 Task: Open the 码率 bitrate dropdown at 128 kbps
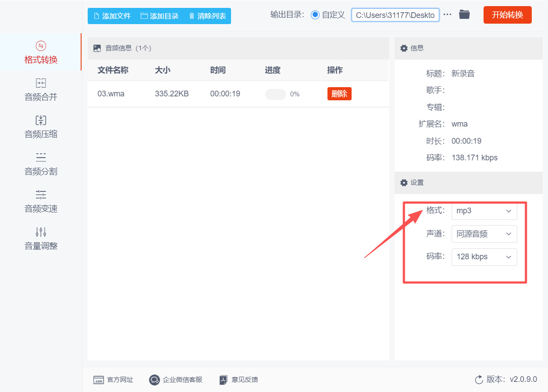(484, 257)
